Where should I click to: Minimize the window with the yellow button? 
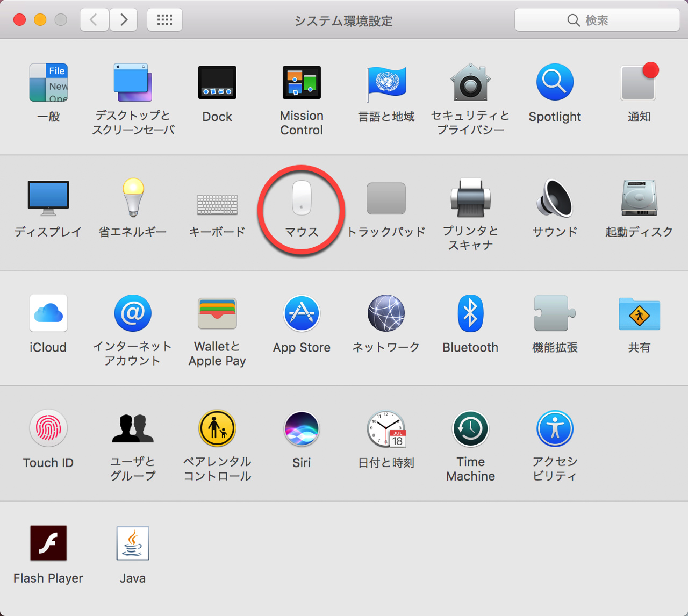[x=40, y=20]
